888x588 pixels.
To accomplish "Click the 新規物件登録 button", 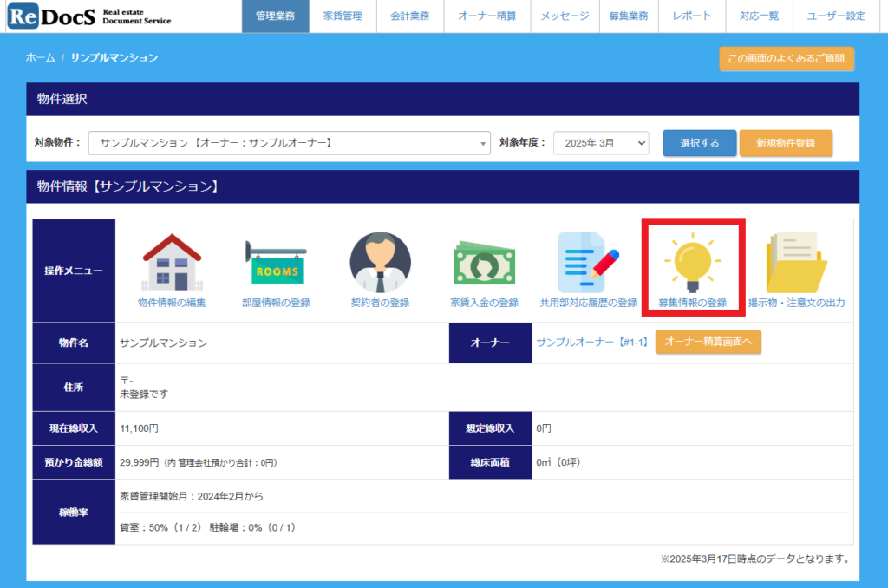I will (x=786, y=143).
